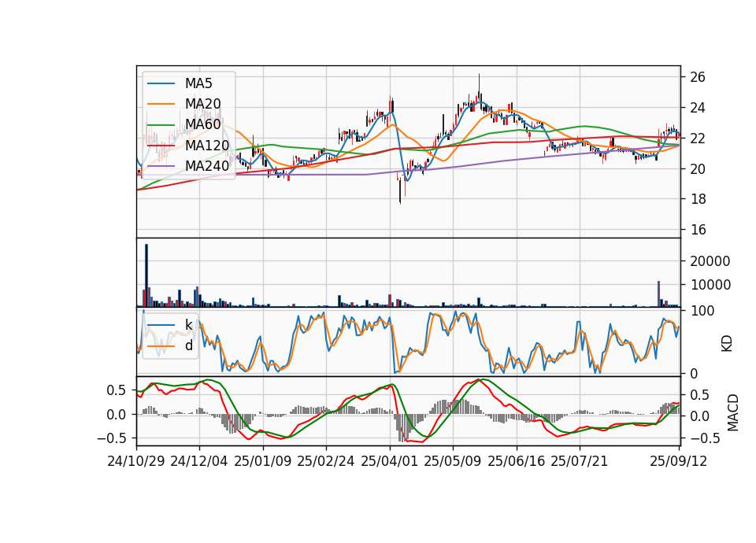Click the 22 price axis tick label

698,139
